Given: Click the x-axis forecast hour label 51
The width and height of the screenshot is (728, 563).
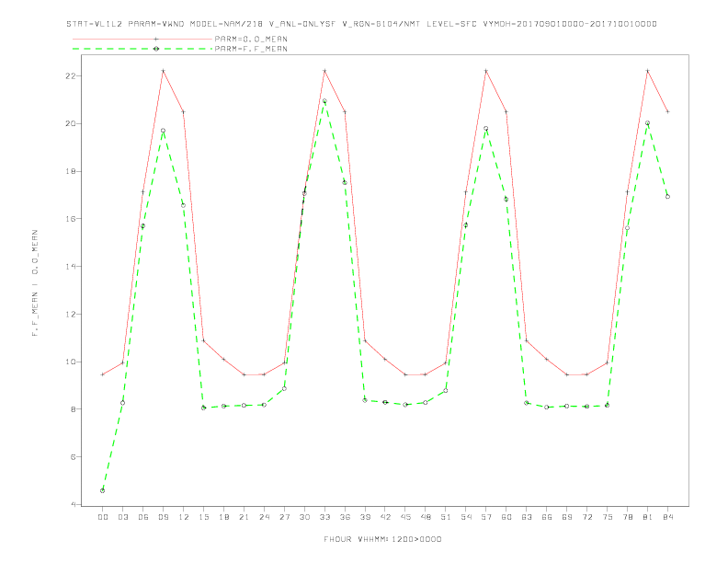Looking at the screenshot, I should point(446,517).
